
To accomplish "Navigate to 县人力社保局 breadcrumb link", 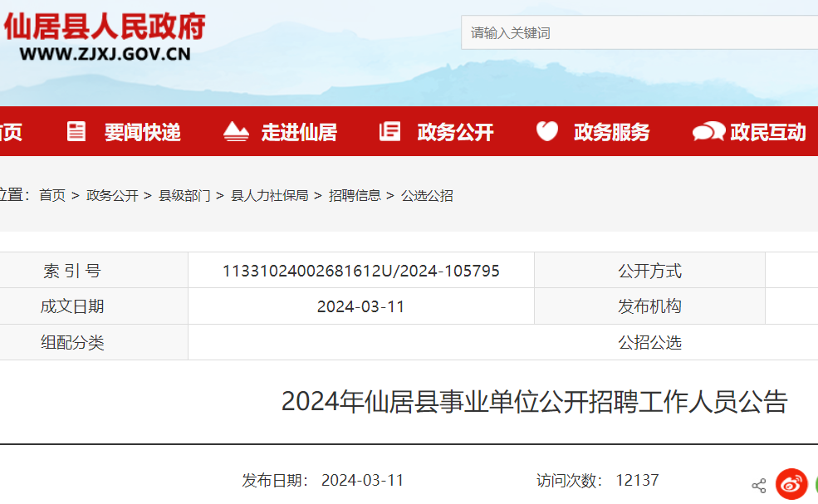I will point(269,196).
